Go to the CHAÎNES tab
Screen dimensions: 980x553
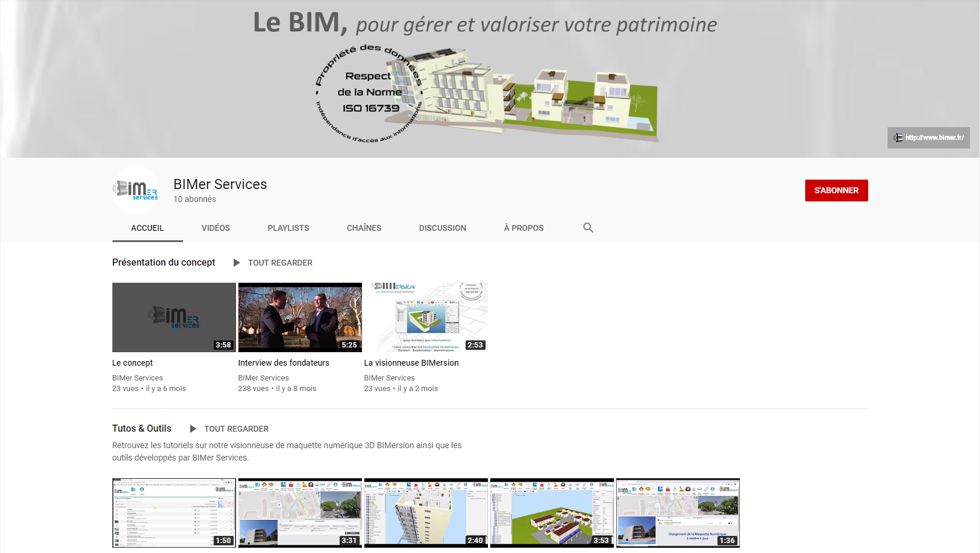tap(364, 228)
